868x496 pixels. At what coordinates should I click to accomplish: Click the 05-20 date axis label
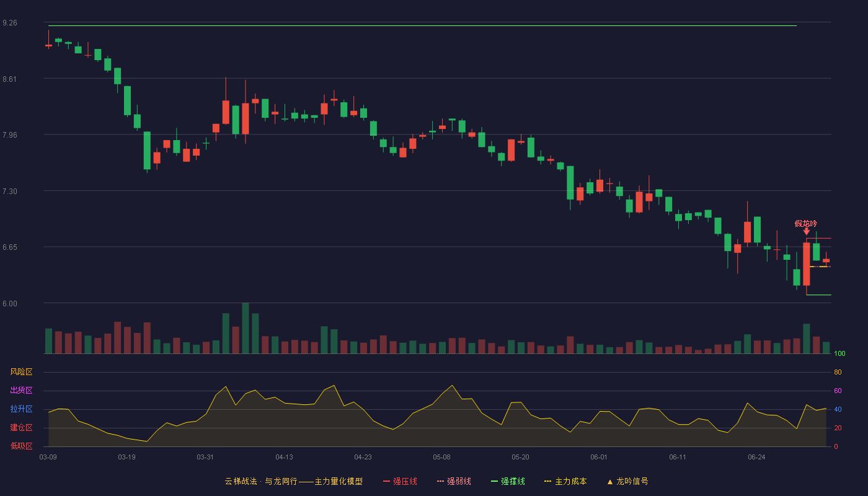(520, 457)
